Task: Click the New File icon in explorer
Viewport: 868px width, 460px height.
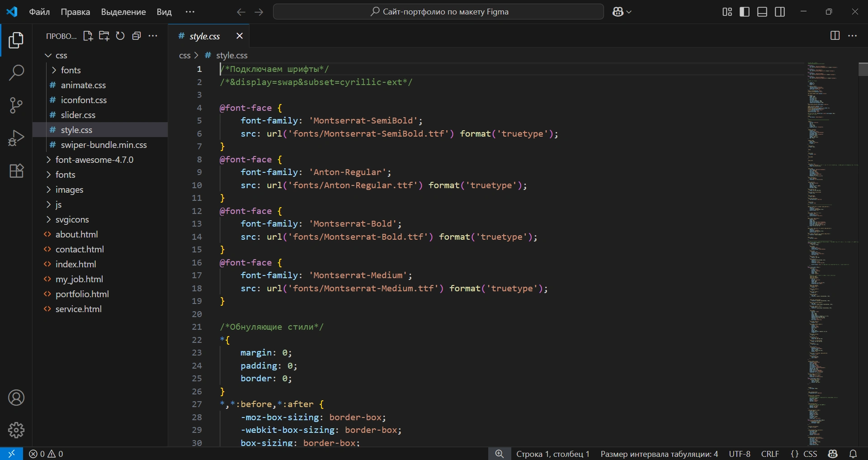Action: [88, 36]
